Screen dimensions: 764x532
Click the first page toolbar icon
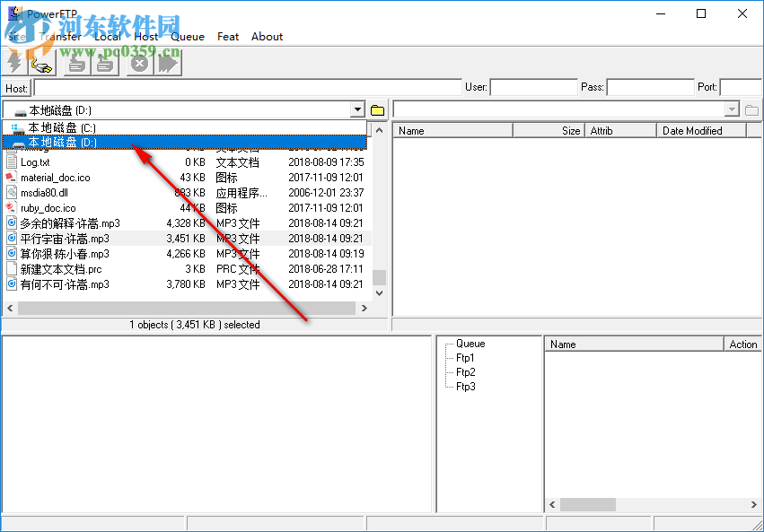coord(76,64)
